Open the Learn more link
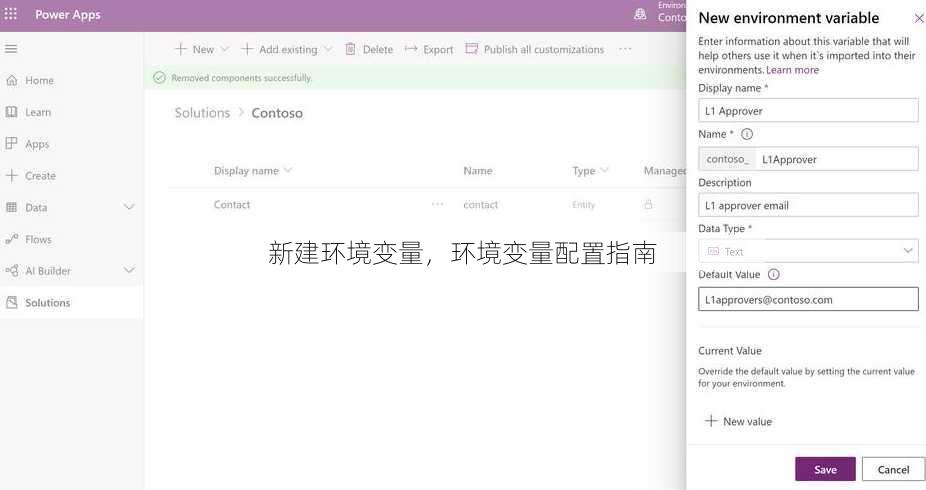The image size is (926, 490). point(793,70)
